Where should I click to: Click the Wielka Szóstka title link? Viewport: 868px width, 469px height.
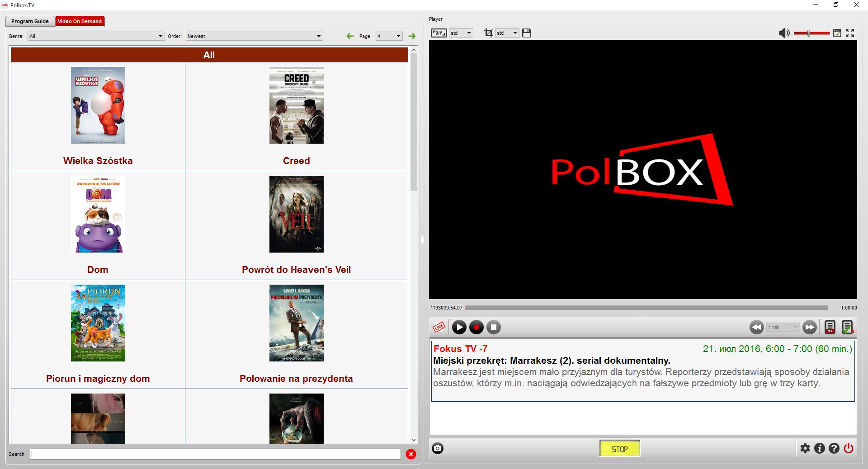(98, 161)
